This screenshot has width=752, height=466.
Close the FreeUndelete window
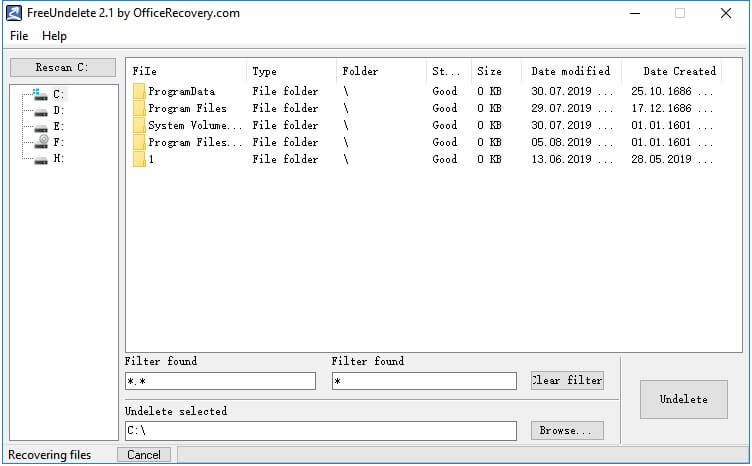pos(726,13)
